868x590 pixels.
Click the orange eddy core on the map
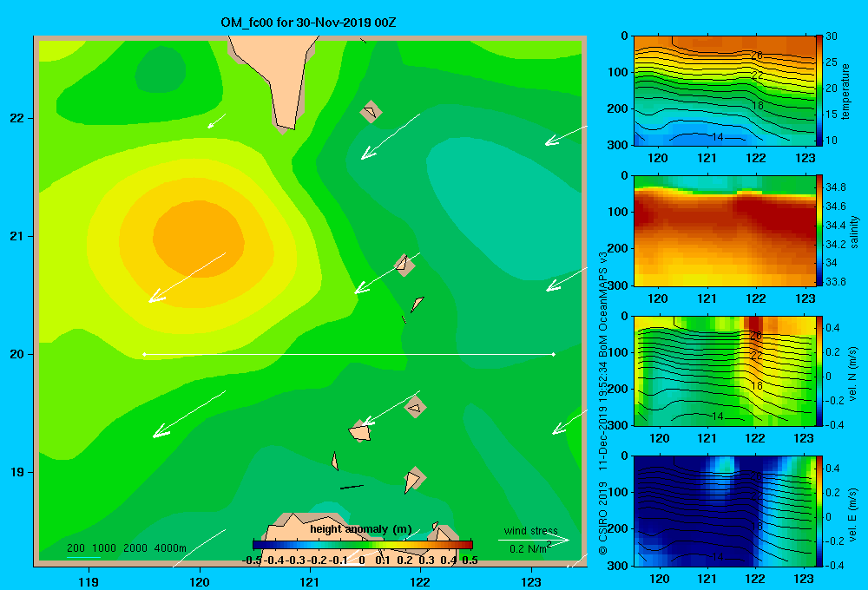pyautogui.click(x=198, y=238)
